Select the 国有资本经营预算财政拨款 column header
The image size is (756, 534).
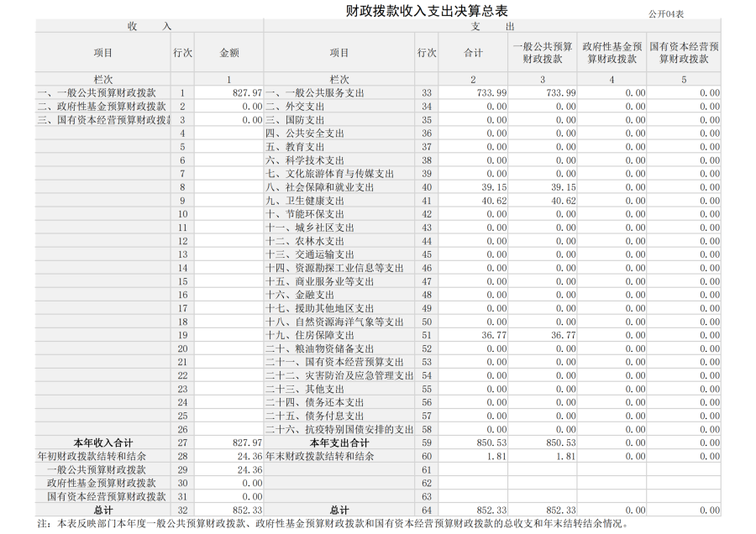tap(684, 53)
